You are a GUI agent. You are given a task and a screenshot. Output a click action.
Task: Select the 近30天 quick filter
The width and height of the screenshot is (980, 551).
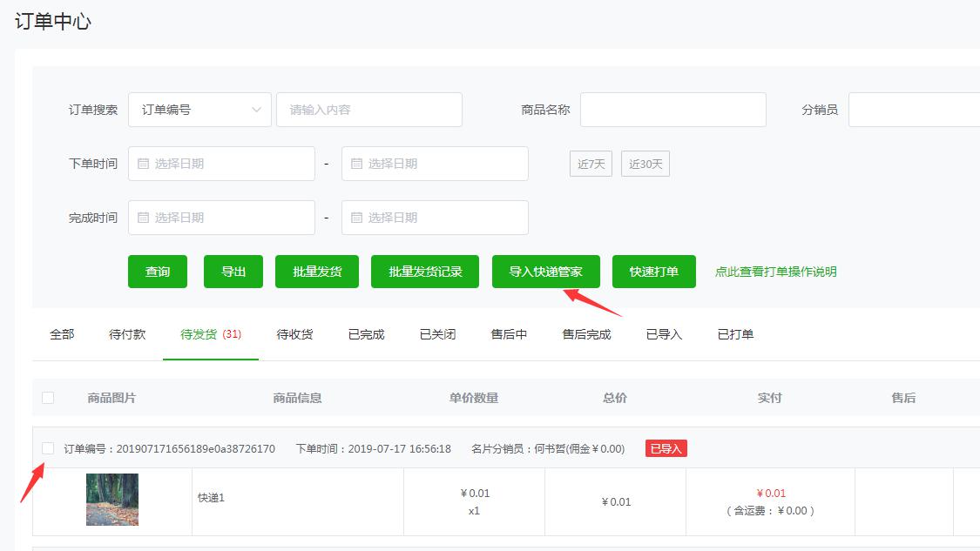click(x=645, y=164)
